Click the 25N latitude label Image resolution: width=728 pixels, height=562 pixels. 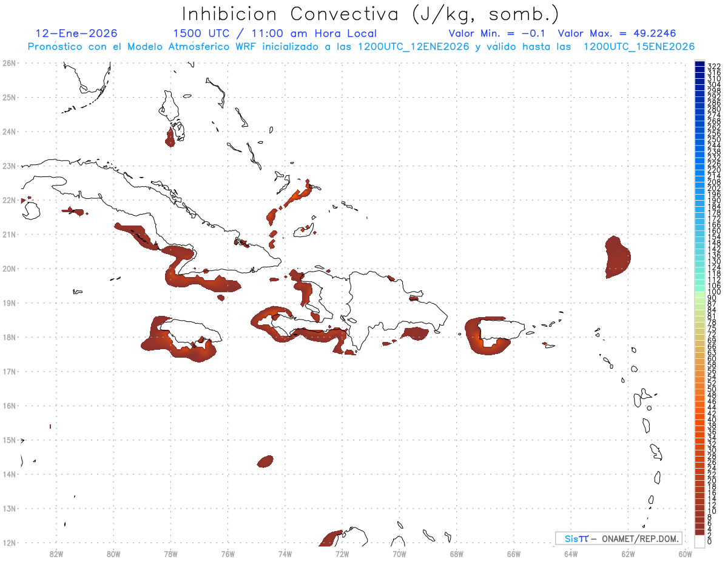[9, 97]
